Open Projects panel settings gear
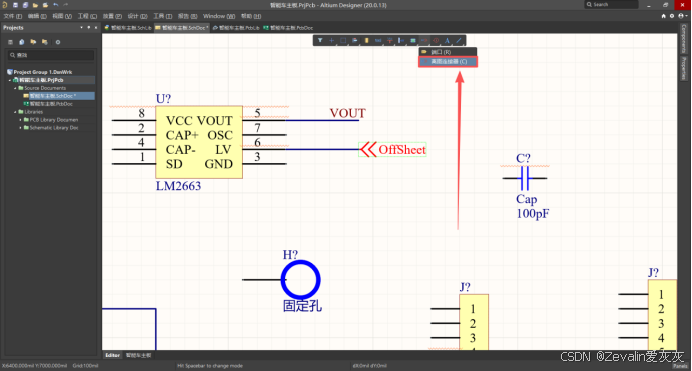 click(58, 42)
